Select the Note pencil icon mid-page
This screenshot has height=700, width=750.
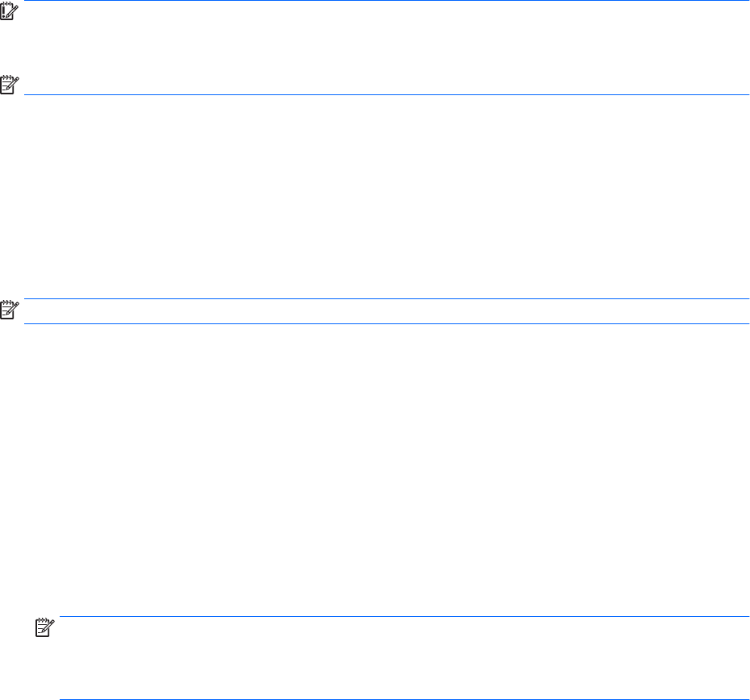pyautogui.click(x=8, y=310)
